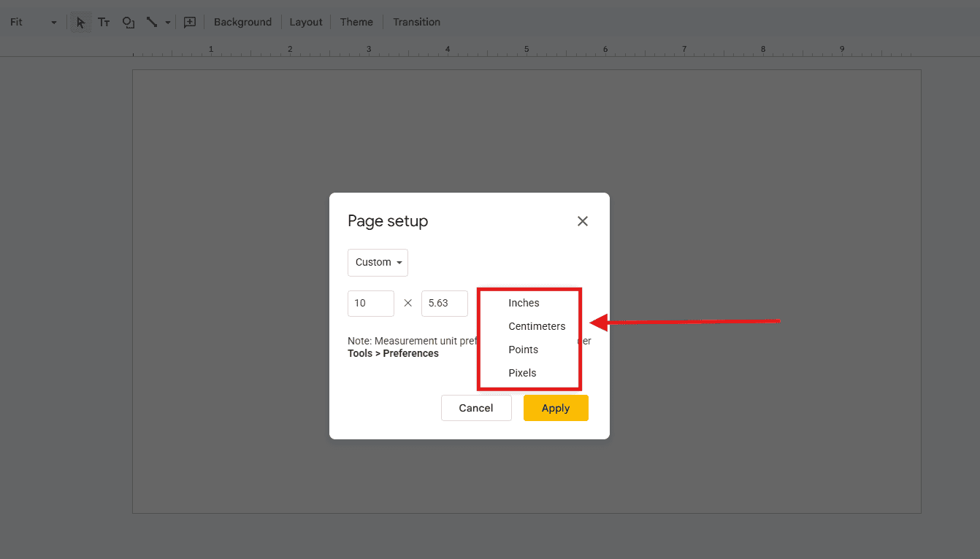
Task: Apply the page setup changes
Action: coord(556,407)
